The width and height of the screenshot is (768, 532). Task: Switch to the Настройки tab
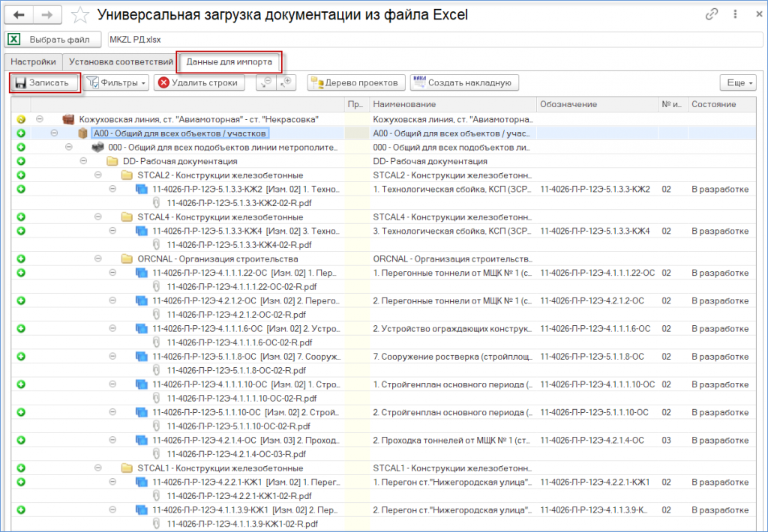point(33,61)
